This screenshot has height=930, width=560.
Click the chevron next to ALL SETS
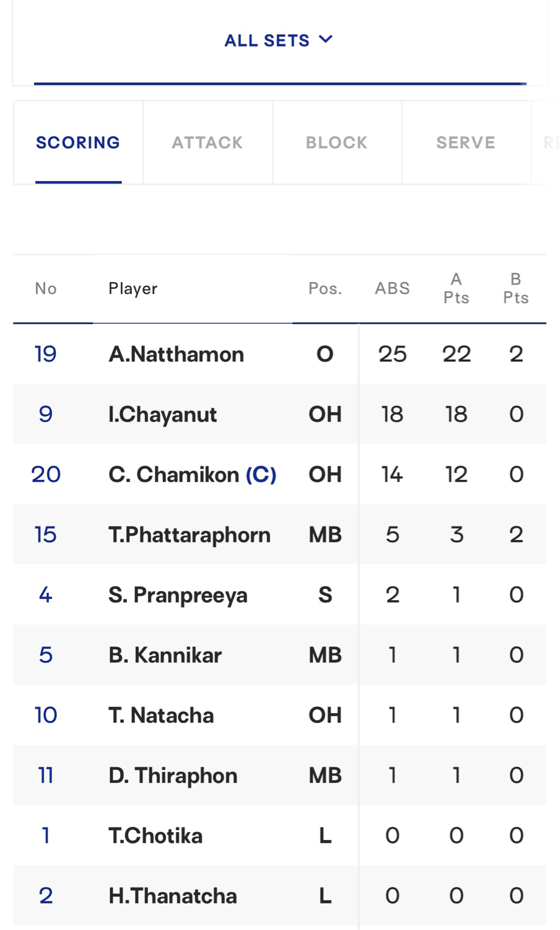[326, 40]
